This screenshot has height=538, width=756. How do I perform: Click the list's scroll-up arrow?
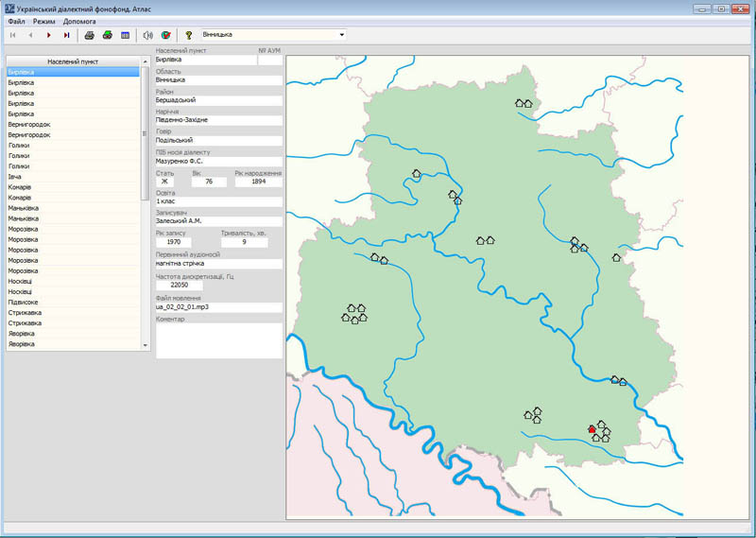(146, 61)
